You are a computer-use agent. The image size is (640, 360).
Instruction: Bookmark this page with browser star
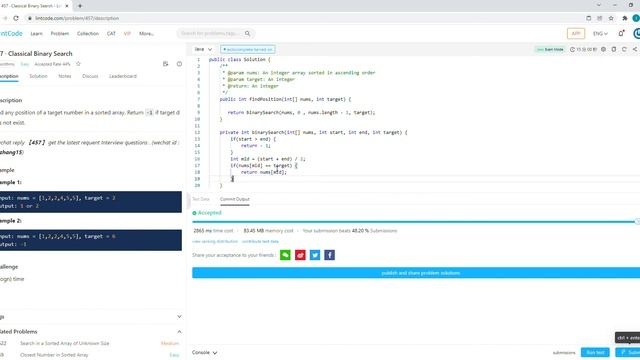[611, 18]
